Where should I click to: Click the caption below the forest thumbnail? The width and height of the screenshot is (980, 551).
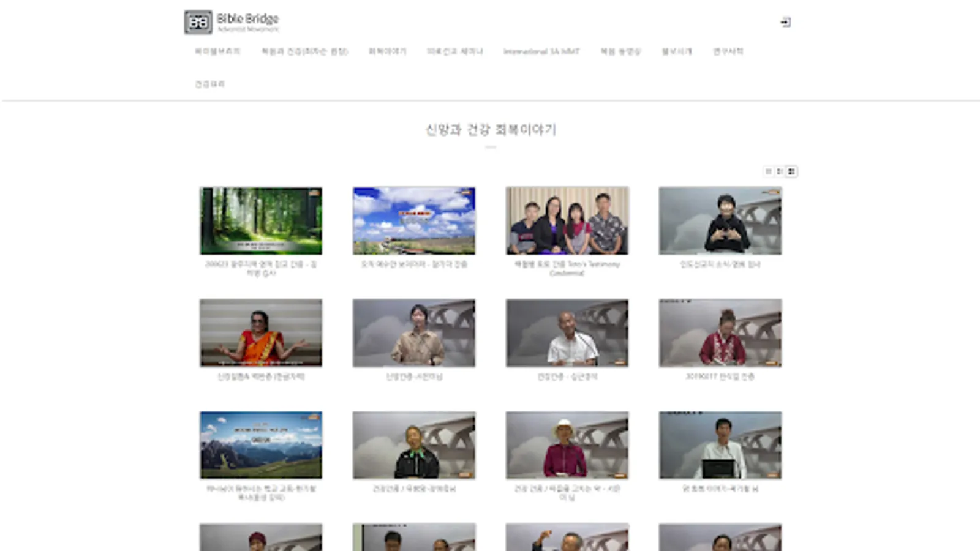point(261,268)
